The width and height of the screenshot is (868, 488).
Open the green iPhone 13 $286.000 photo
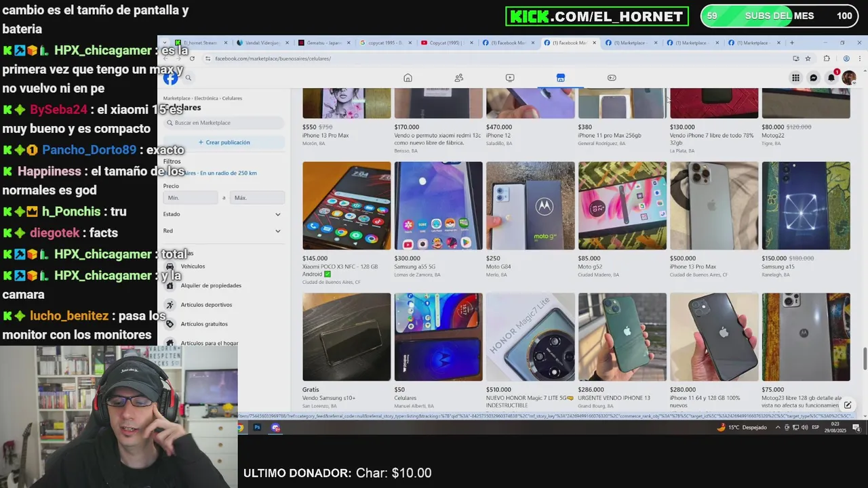click(622, 337)
